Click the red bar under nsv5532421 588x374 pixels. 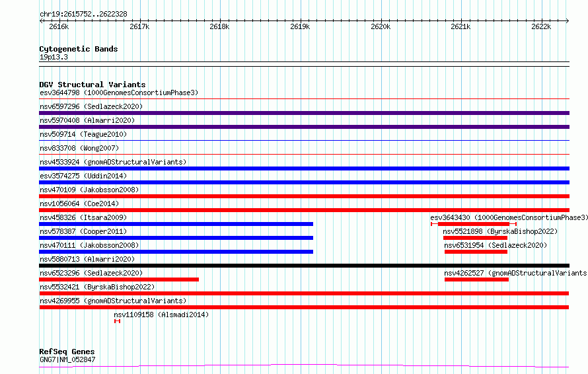coord(304,293)
